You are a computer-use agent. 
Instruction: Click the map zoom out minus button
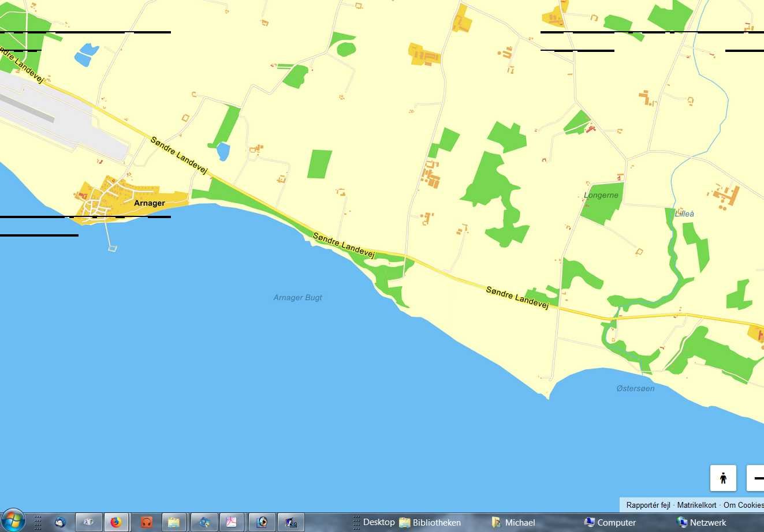(756, 478)
